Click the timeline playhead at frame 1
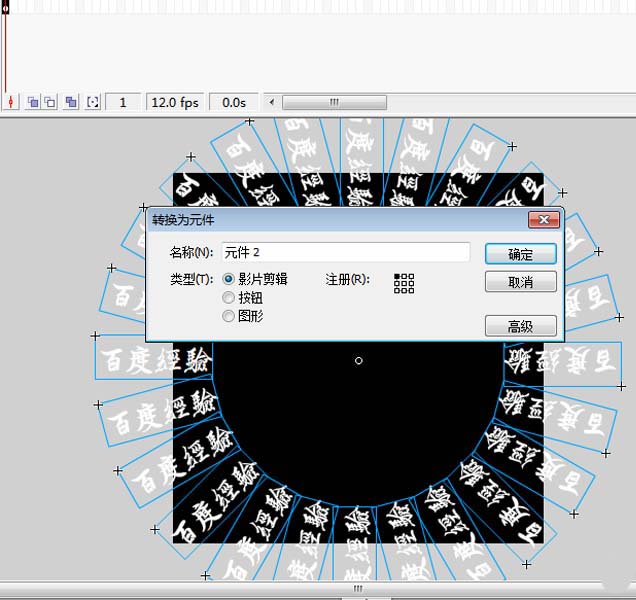This screenshot has width=636, height=600. coord(5,8)
